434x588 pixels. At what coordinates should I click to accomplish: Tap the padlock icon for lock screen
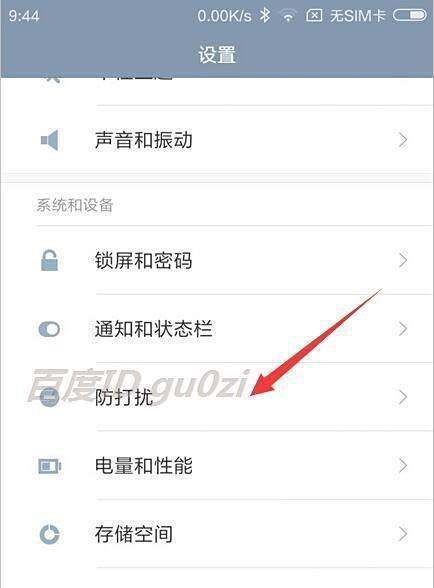click(49, 260)
